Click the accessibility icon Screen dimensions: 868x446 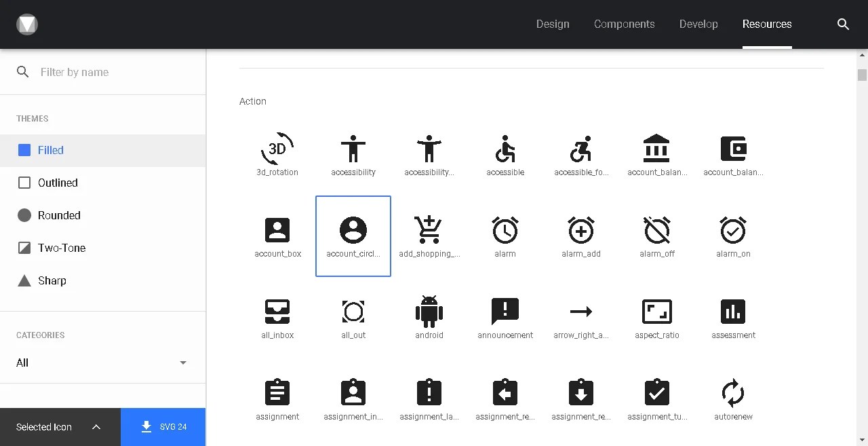click(353, 149)
